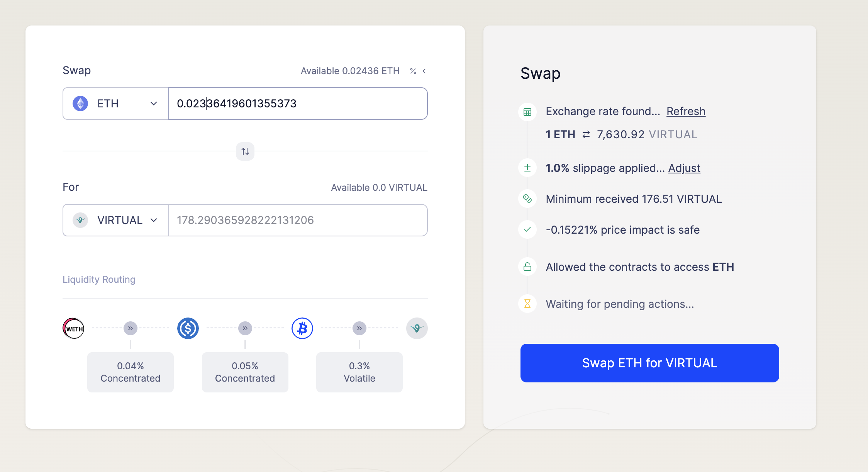This screenshot has height=472, width=868.
Task: Click the plus-minus slippage icon
Action: pyautogui.click(x=527, y=168)
